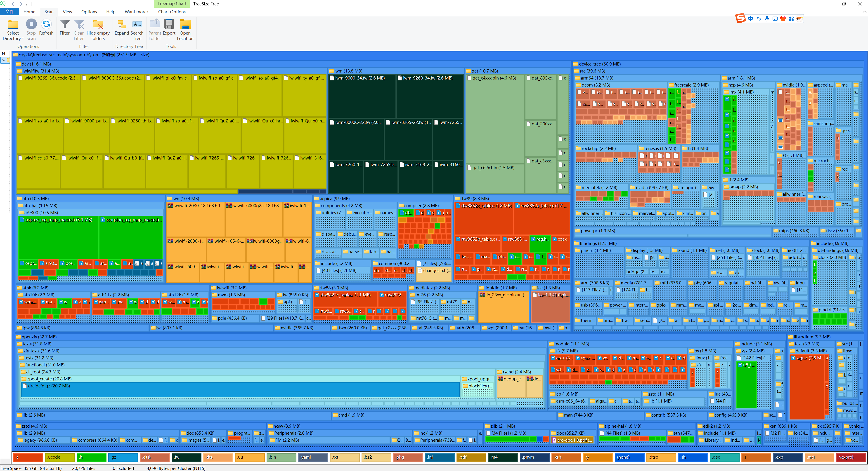This screenshot has height=471, width=868.
Task: Click the .vcxproj legend color swatch
Action: (x=851, y=457)
